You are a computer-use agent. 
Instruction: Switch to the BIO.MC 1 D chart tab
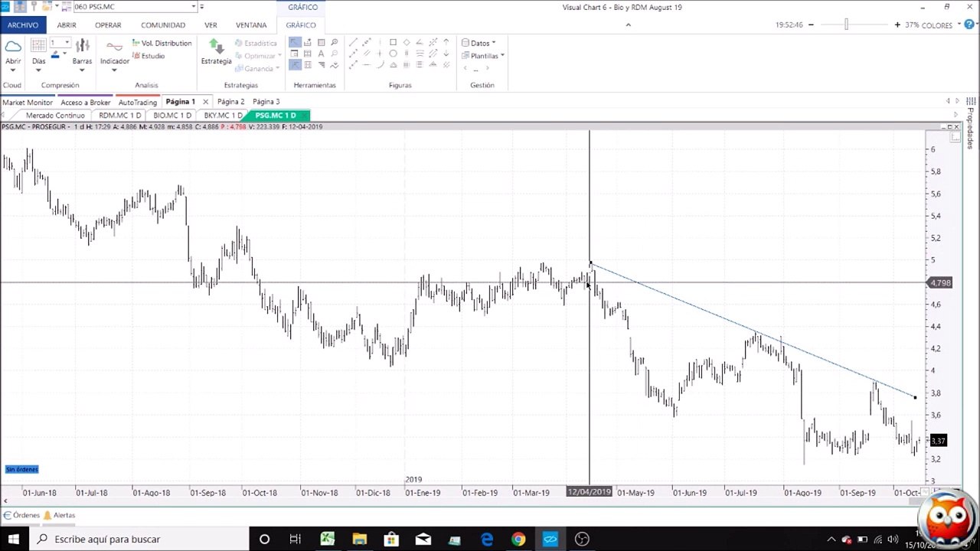(x=172, y=116)
